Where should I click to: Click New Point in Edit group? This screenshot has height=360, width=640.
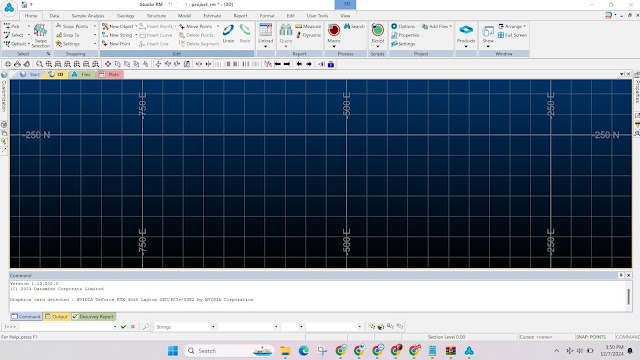[x=116, y=44]
